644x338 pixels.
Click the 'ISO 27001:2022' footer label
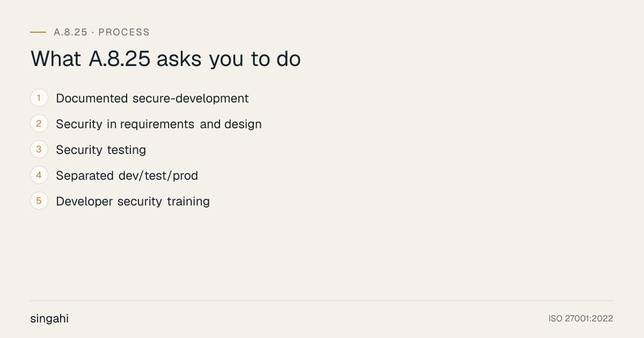tap(581, 319)
